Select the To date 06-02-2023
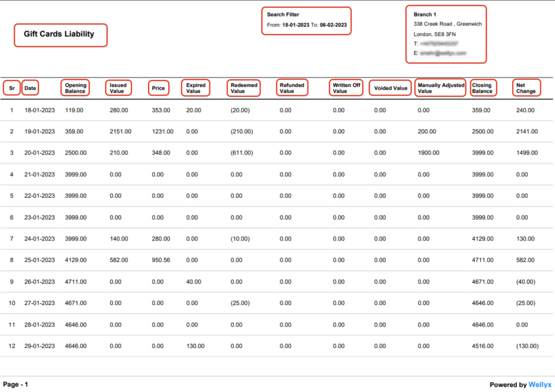The image size is (555, 392). (333, 25)
